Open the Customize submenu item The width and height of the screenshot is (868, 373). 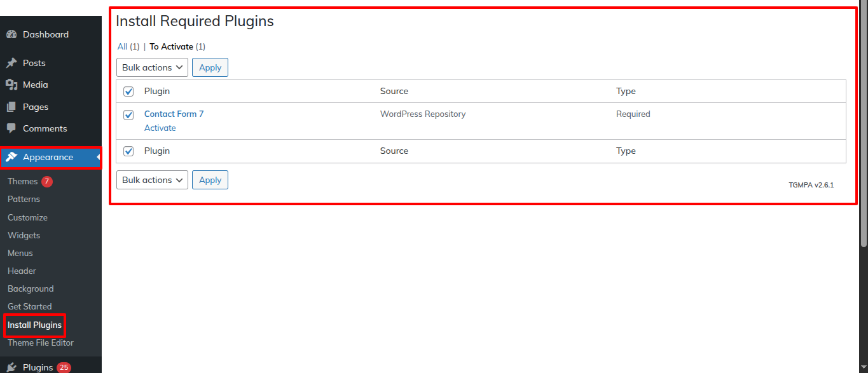tap(27, 217)
